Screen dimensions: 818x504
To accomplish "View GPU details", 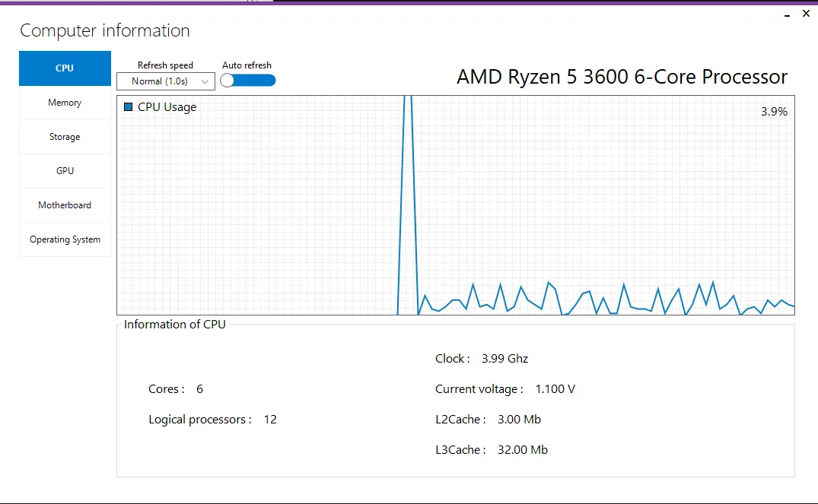I will point(65,170).
